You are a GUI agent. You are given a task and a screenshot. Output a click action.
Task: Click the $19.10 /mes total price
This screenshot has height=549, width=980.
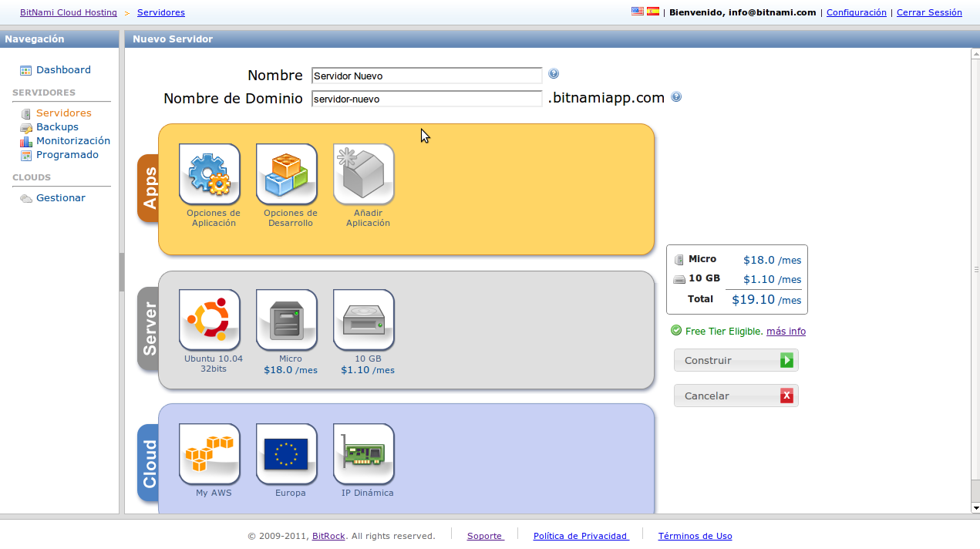766,300
